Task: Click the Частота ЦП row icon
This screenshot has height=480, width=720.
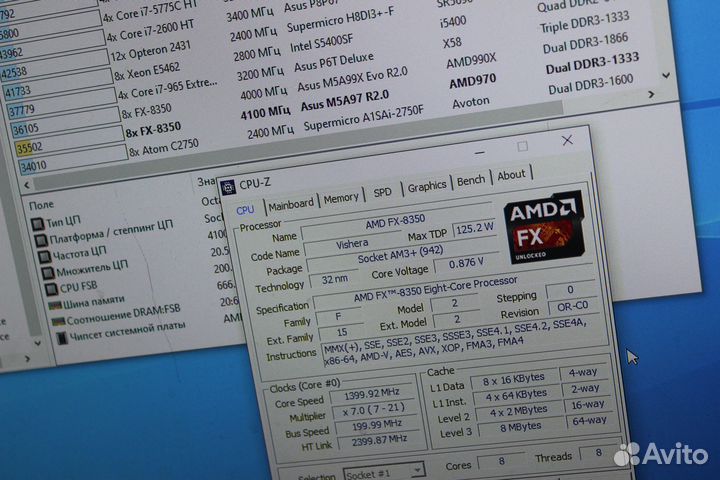Action: (x=45, y=256)
